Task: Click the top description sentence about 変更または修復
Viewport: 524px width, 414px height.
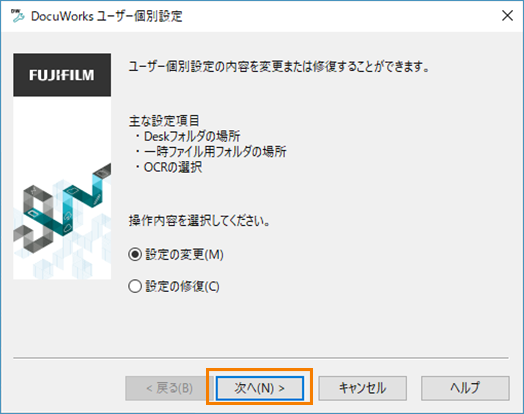Action: pyautogui.click(x=279, y=67)
